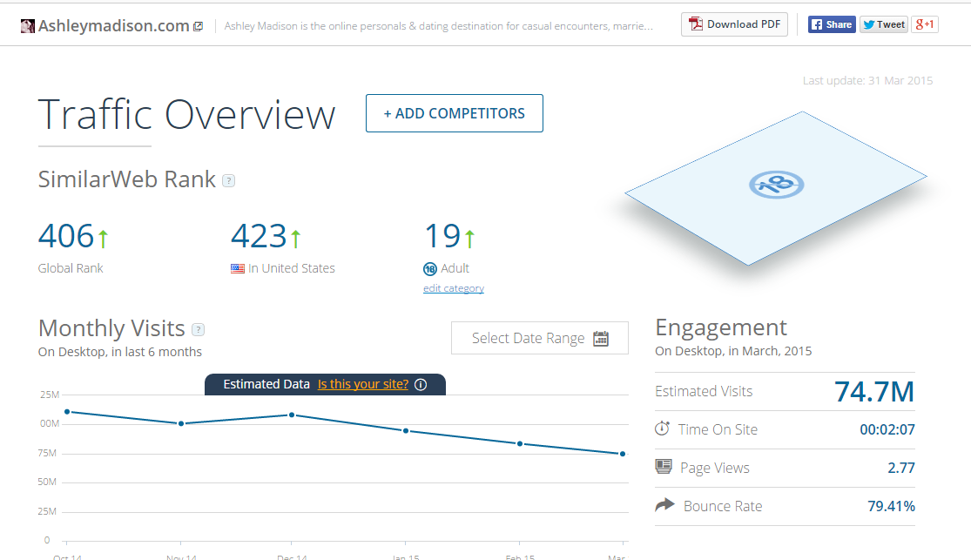The width and height of the screenshot is (971, 560).
Task: Click the calendar icon in date range
Action: [x=601, y=338]
